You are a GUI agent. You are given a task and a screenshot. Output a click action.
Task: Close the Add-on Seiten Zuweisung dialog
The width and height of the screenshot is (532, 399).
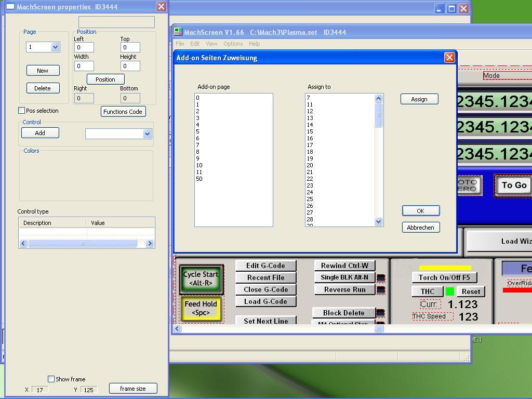(x=449, y=57)
